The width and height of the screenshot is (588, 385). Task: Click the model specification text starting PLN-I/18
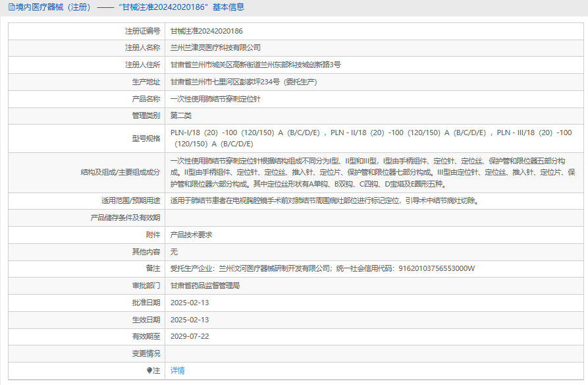click(x=371, y=138)
